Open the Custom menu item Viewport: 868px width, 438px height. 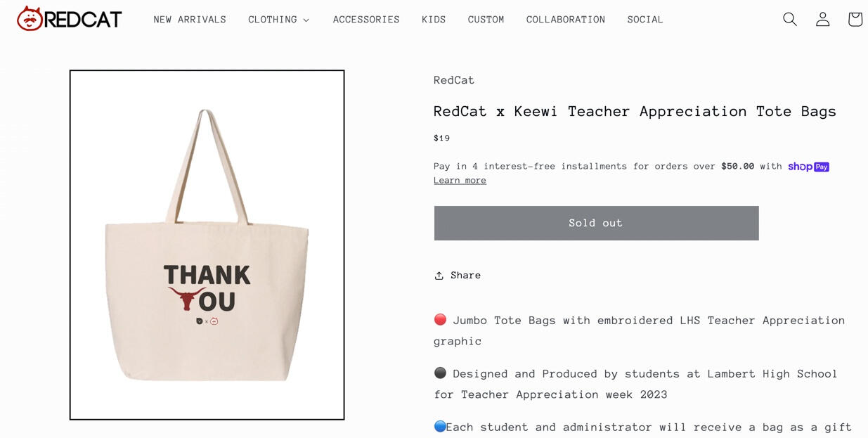click(x=486, y=20)
